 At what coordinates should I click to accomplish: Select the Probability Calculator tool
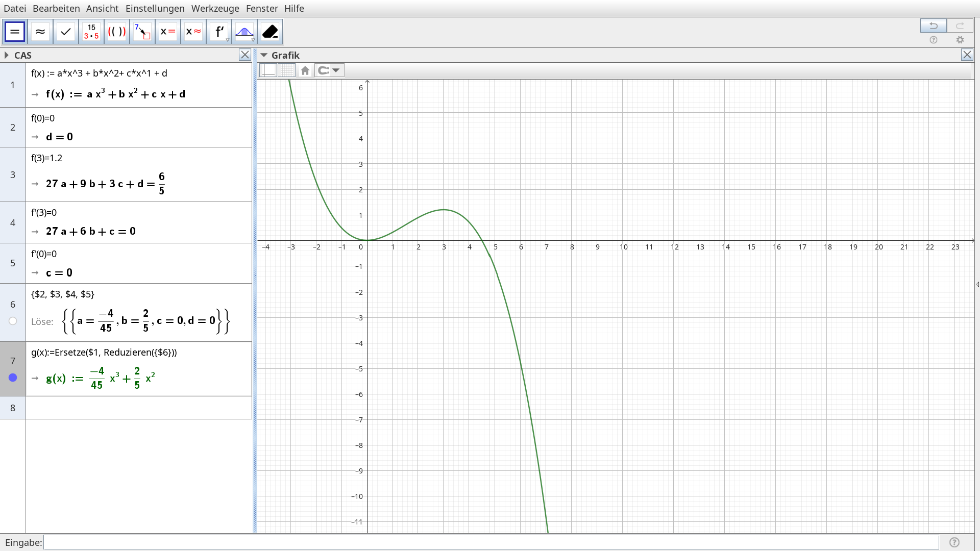(244, 32)
